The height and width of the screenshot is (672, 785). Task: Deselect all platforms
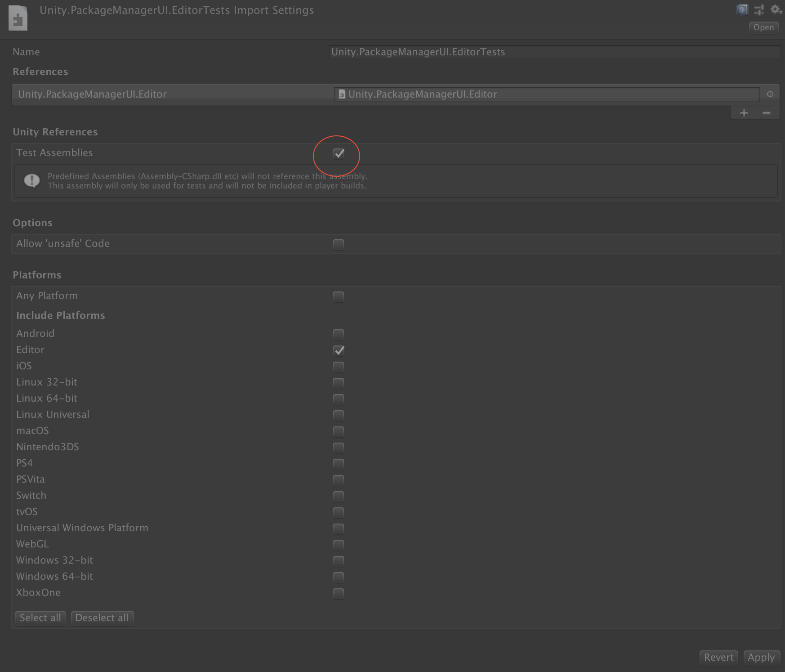[x=102, y=618]
